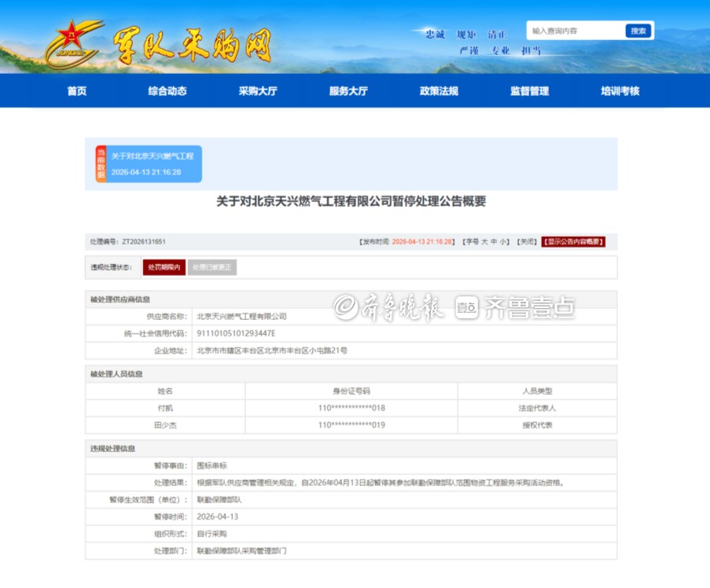710x588 pixels.
Task: Open the 监督管理 menu item
Action: pyautogui.click(x=529, y=91)
